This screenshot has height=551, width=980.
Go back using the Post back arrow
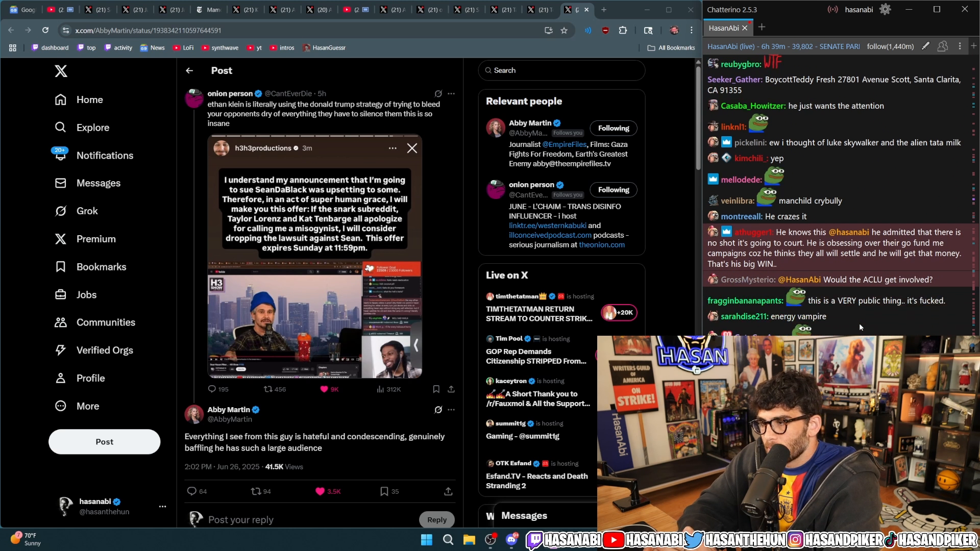[x=189, y=71]
